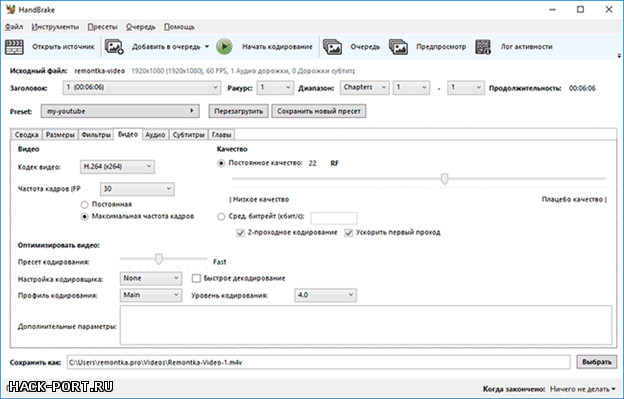Viewport: 624px width, 399px height.
Task: Open the Инструменты menu
Action: (x=55, y=27)
